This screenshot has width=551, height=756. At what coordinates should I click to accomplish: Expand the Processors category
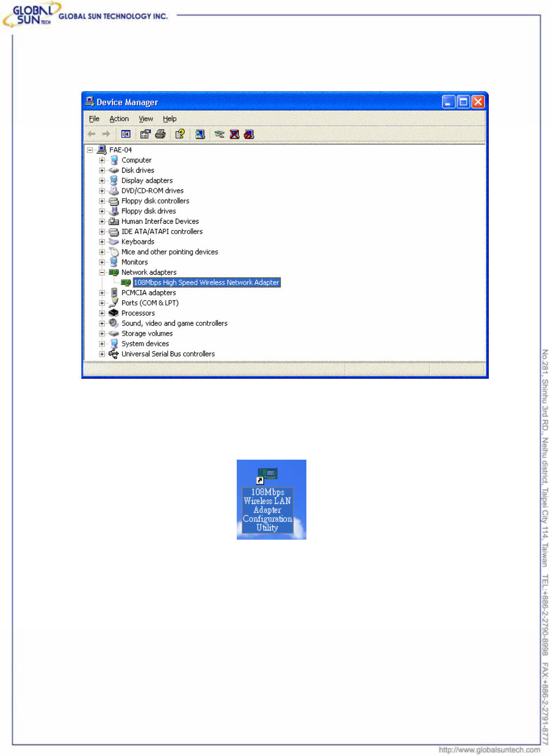[102, 313]
